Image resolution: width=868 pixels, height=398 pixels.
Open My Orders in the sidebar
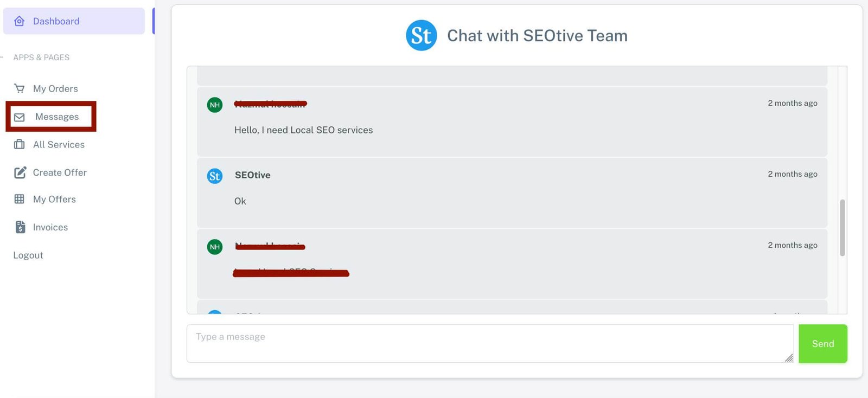point(55,88)
